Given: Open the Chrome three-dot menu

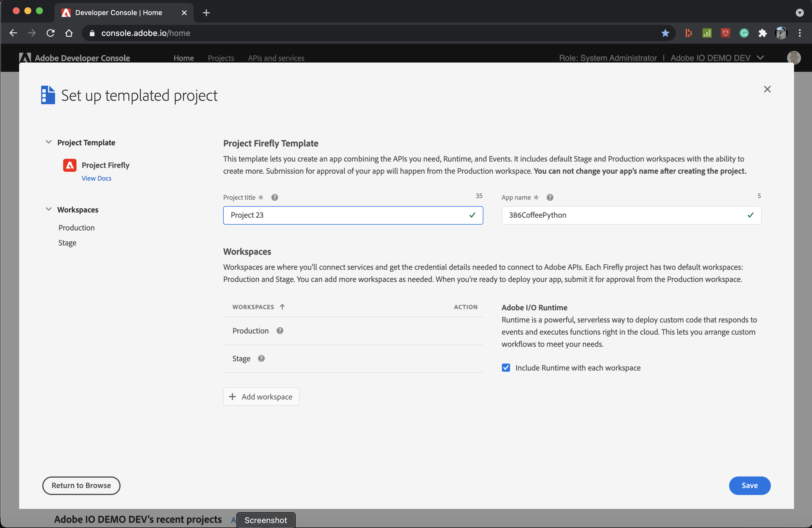Looking at the screenshot, I should 800,33.
